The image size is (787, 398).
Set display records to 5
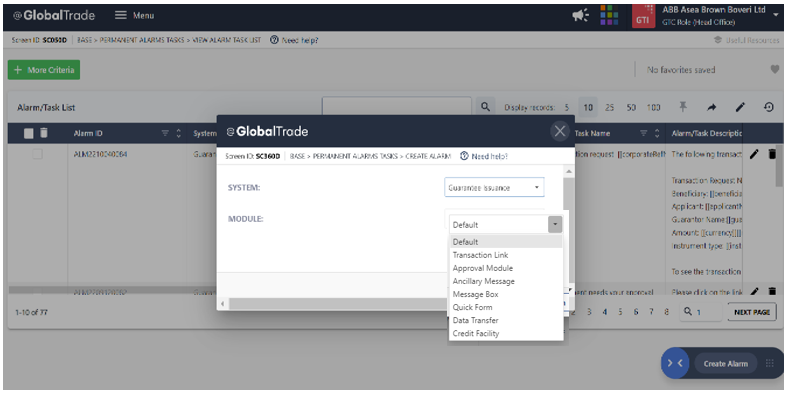pos(567,107)
